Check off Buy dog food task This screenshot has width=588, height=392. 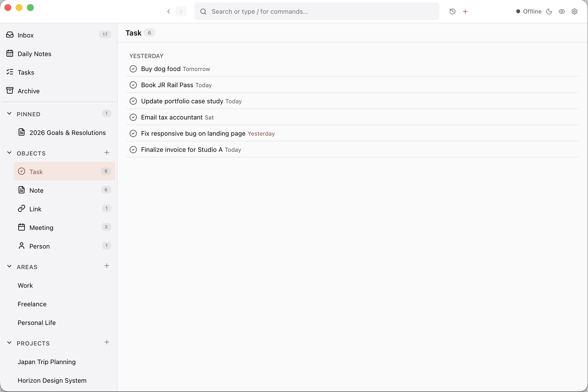(x=133, y=69)
